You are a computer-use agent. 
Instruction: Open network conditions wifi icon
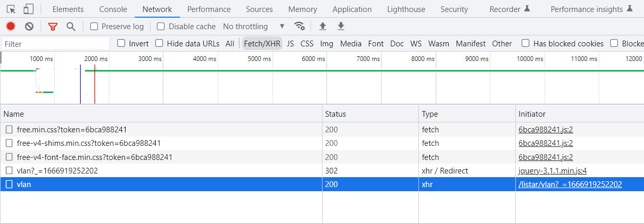299,26
